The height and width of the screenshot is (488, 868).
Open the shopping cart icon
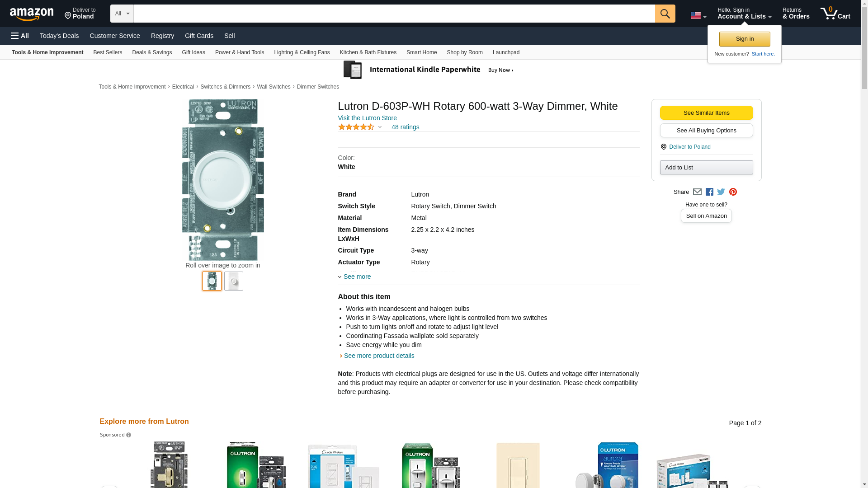click(x=835, y=14)
